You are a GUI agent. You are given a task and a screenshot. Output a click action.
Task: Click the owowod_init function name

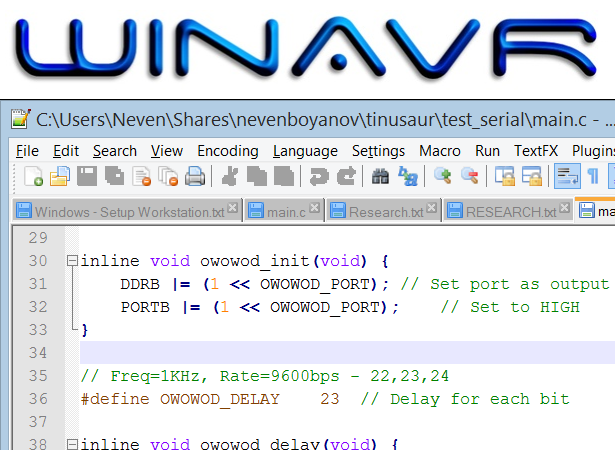click(255, 261)
